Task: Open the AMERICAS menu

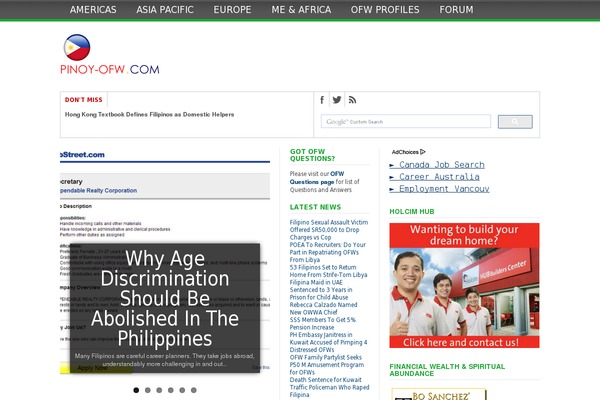Action: 93,10
